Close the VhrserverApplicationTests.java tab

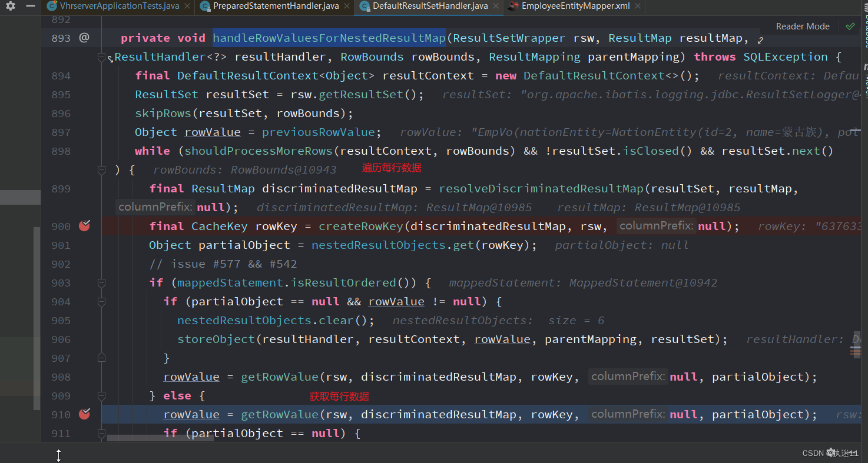[187, 6]
